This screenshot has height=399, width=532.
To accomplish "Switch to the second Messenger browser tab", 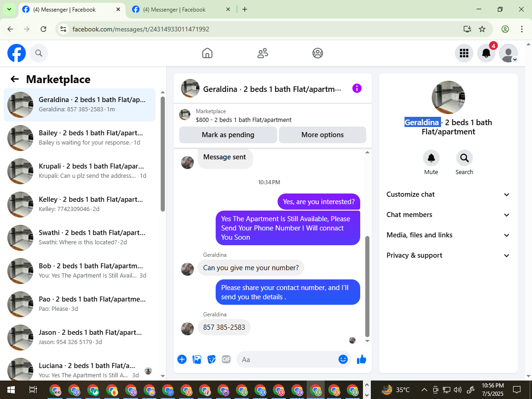I will pyautogui.click(x=181, y=10).
